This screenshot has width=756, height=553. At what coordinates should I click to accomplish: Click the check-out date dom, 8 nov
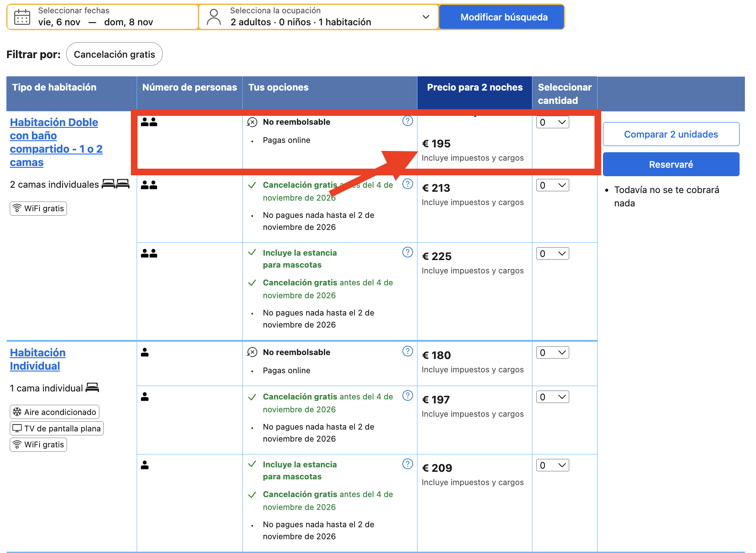pyautogui.click(x=129, y=22)
